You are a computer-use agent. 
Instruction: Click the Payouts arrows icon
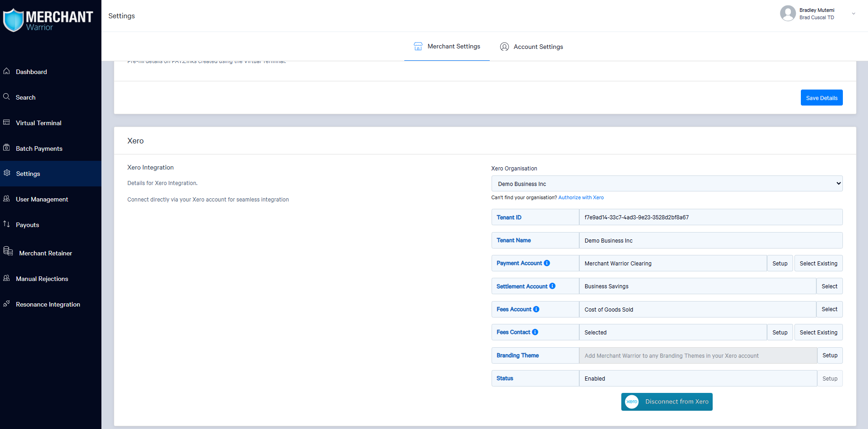coord(6,224)
